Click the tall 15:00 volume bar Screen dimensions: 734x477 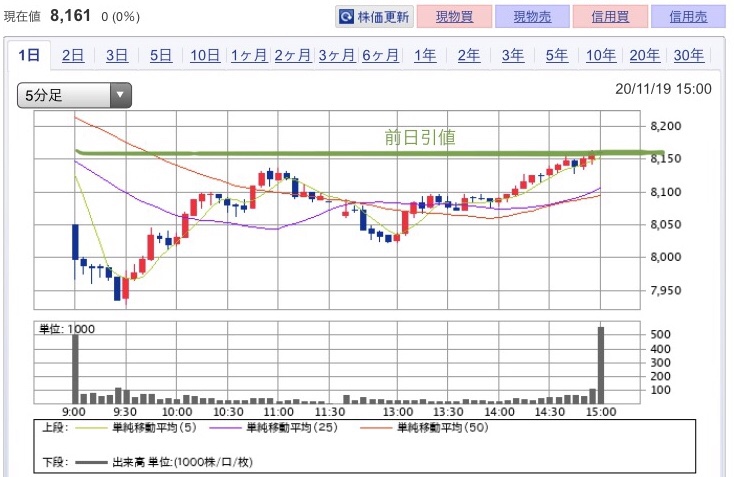601,365
